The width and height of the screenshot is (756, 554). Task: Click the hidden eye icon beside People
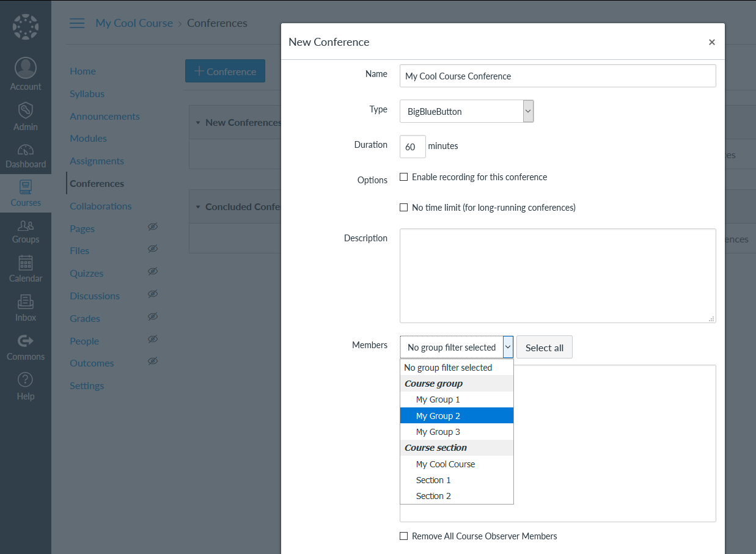pos(153,339)
